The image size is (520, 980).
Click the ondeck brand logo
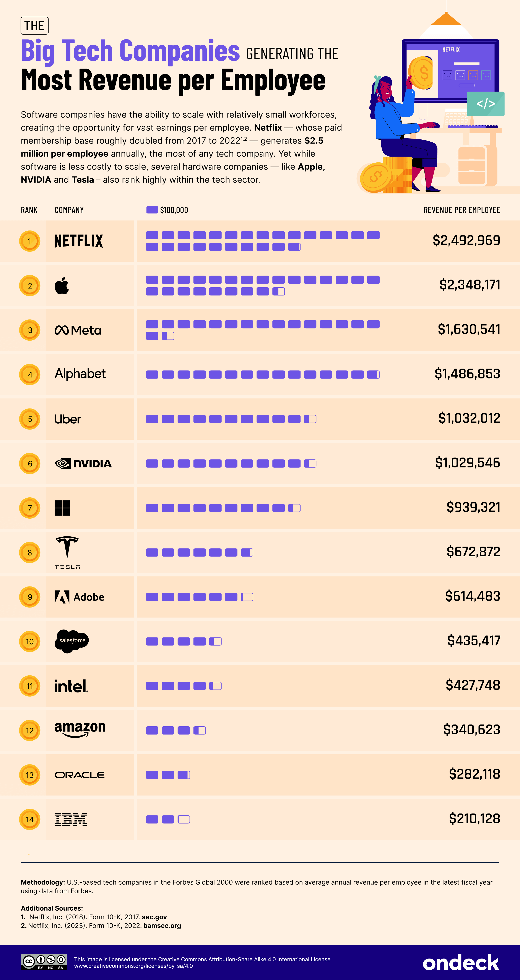tap(461, 962)
